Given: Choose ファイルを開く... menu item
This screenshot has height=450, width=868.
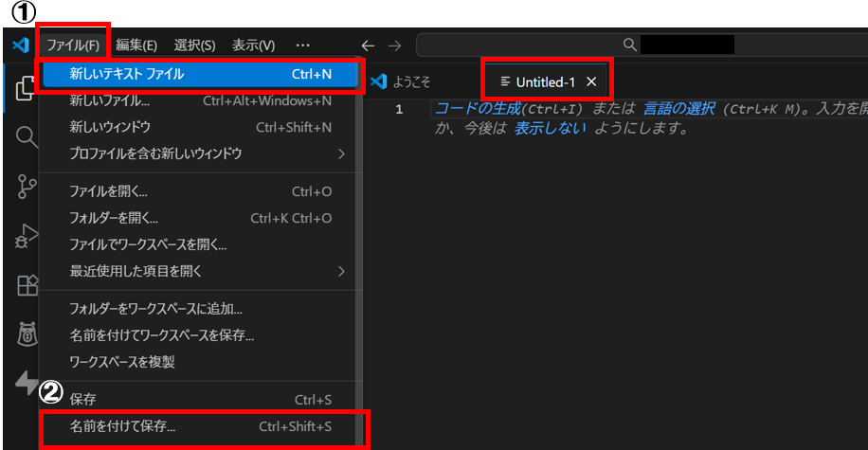Looking at the screenshot, I should (200, 191).
